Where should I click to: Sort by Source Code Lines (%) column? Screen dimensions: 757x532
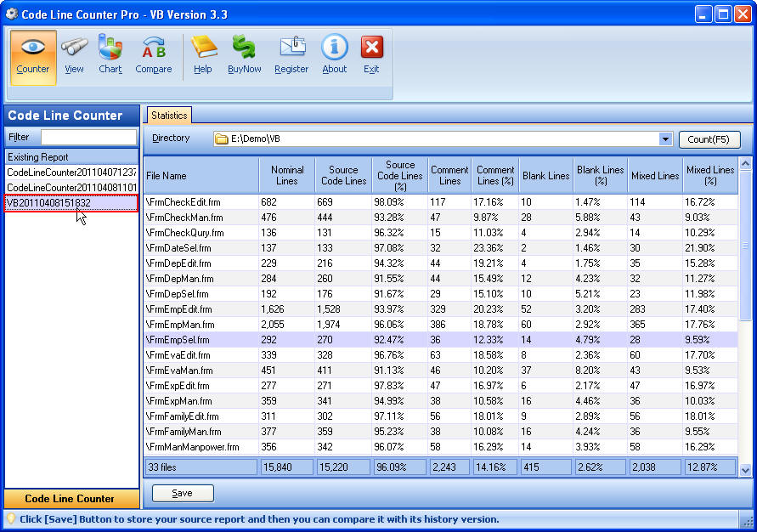coord(400,176)
